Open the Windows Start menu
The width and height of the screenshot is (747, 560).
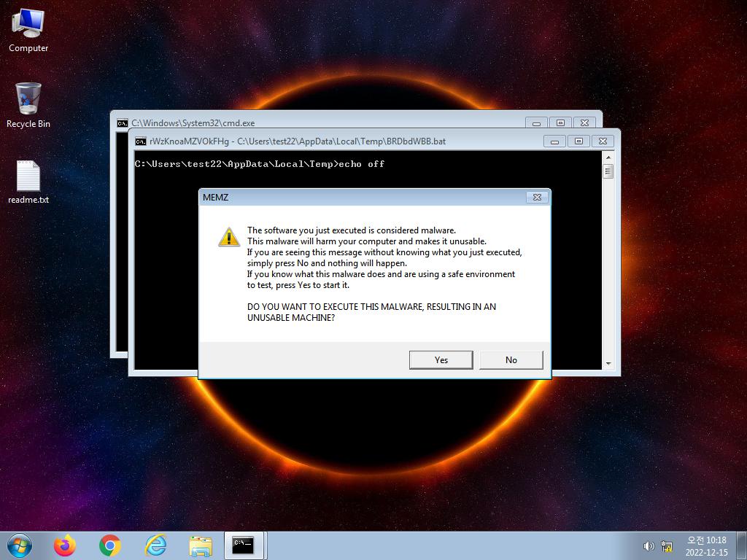20,545
